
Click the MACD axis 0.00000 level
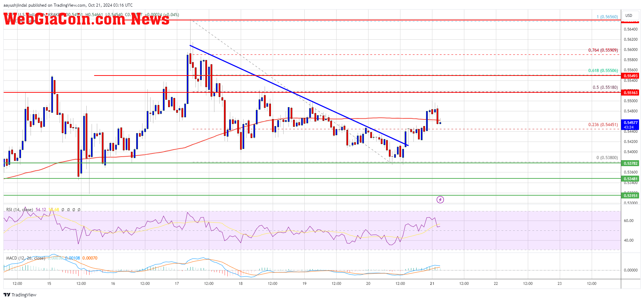pyautogui.click(x=631, y=270)
